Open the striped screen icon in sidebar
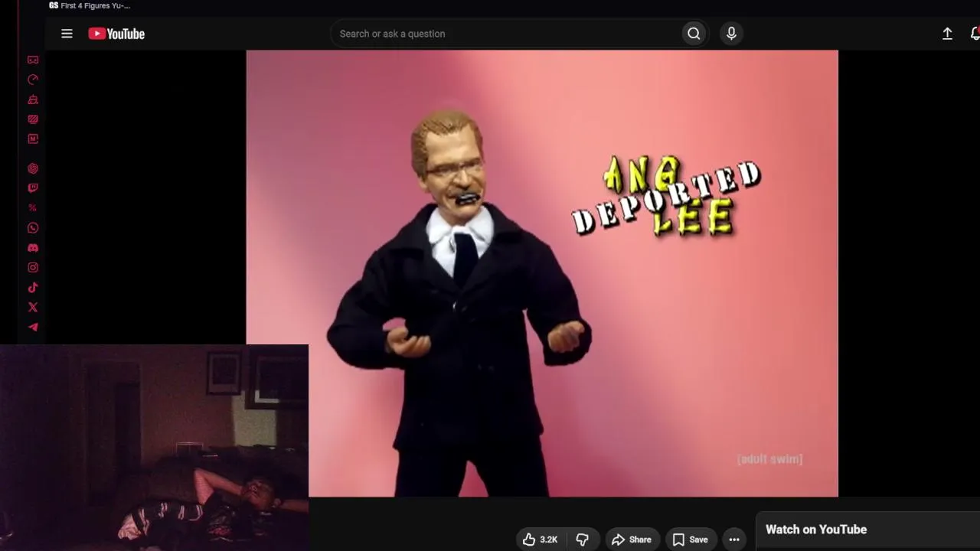Screen dimensions: 980x551 point(33,119)
